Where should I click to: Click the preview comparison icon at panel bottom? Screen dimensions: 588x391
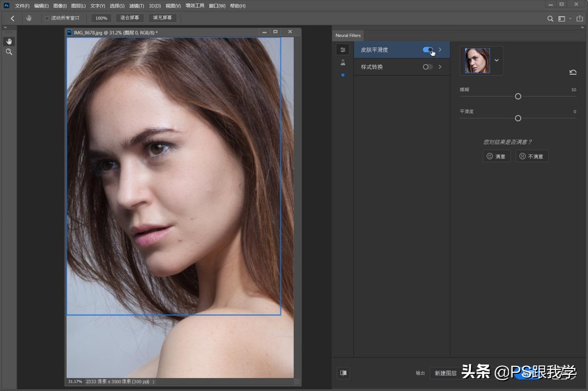point(343,373)
